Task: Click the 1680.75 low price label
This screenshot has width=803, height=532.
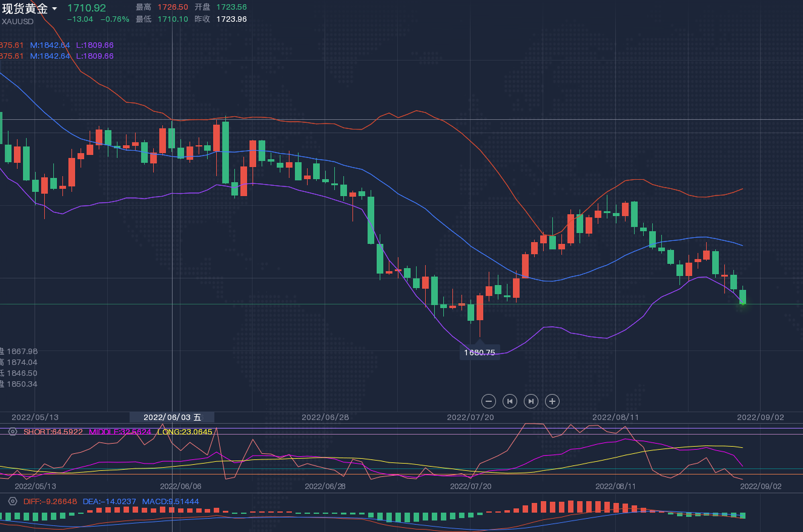Action: click(480, 352)
